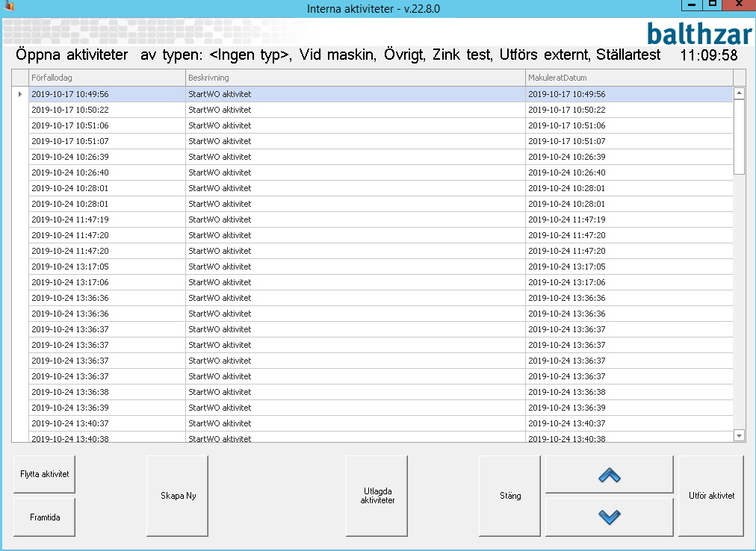Open Utlagda aktiviteter
Image resolution: width=756 pixels, height=551 pixels.
tap(377, 496)
